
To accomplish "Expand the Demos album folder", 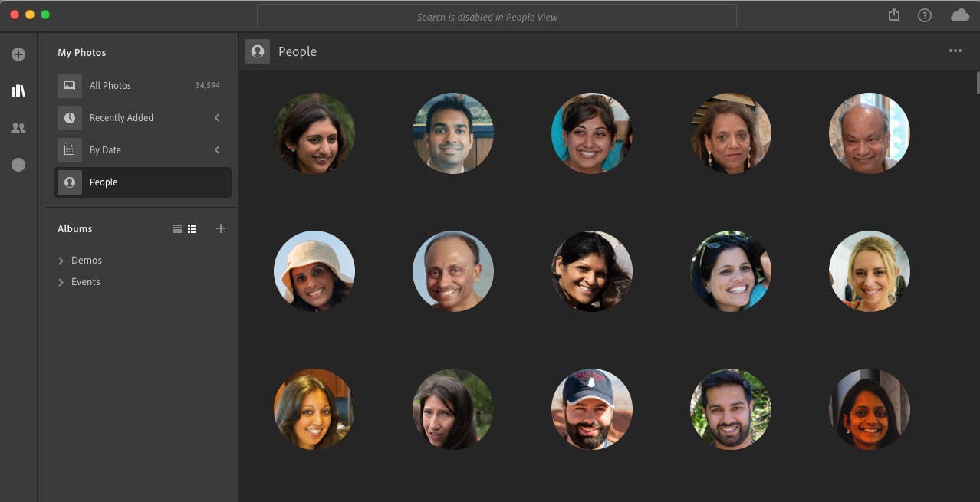I will (61, 261).
